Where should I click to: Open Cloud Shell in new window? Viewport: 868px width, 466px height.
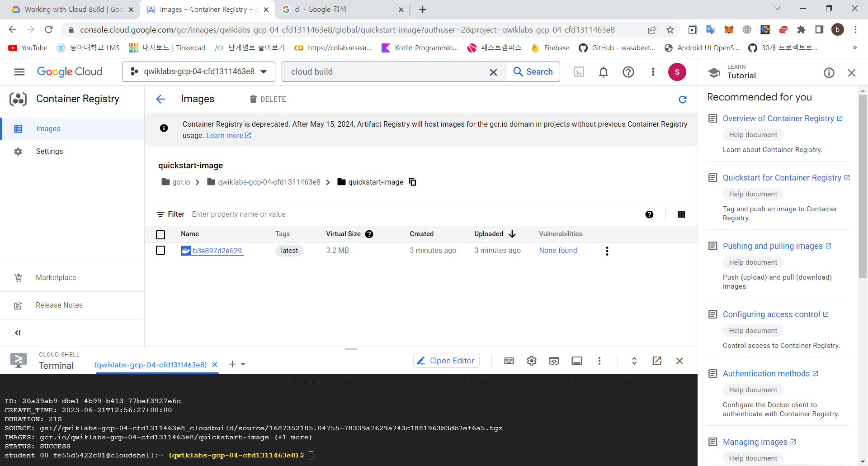pos(657,361)
